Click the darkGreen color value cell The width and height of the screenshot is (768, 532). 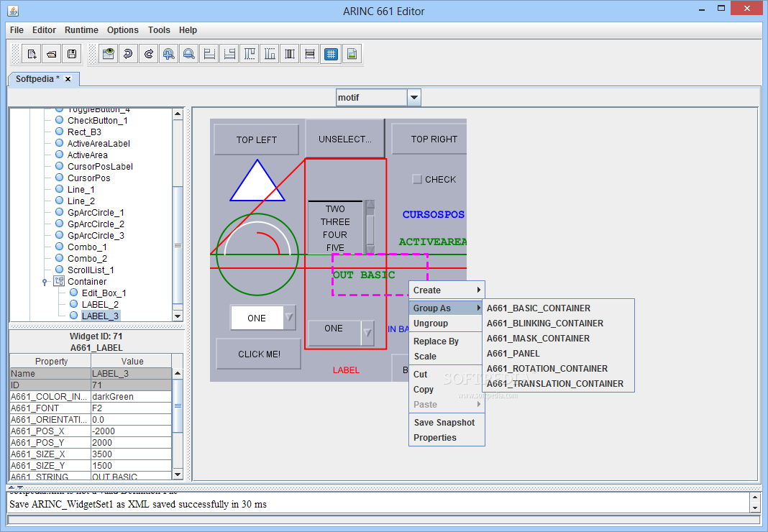(x=132, y=396)
